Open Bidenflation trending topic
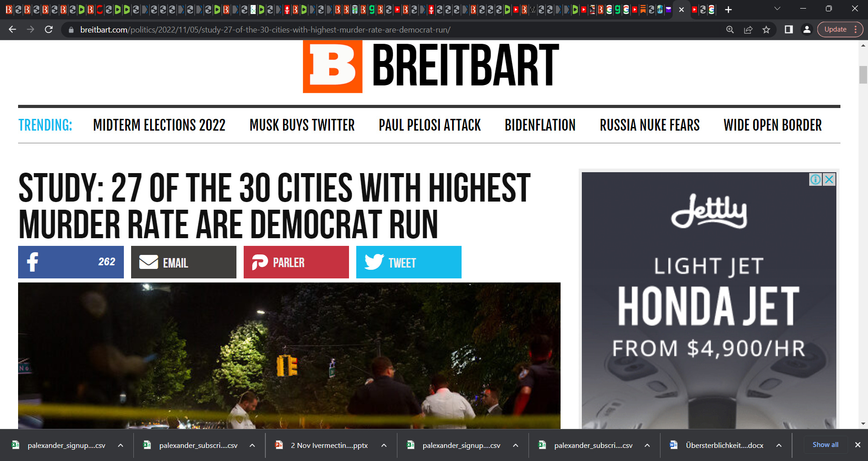Screen dimensions: 868x461 pyautogui.click(x=540, y=125)
